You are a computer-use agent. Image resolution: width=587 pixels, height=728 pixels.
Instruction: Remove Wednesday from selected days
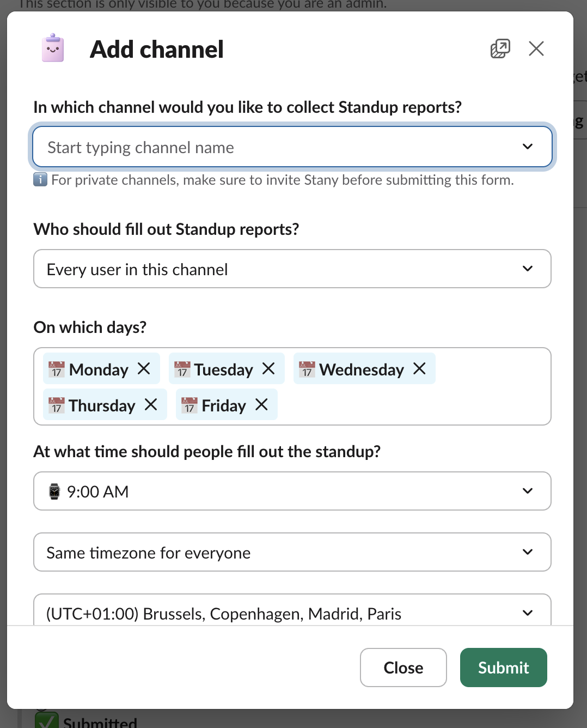tap(419, 369)
